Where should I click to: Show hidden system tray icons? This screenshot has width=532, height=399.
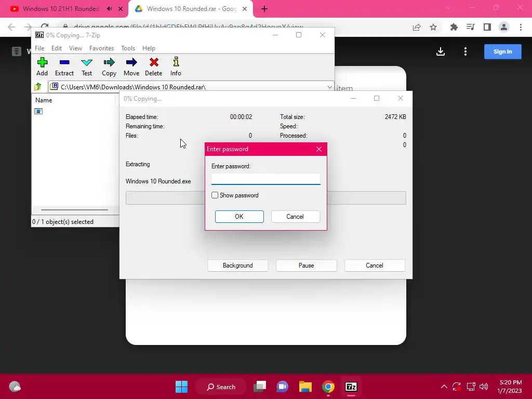(444, 387)
